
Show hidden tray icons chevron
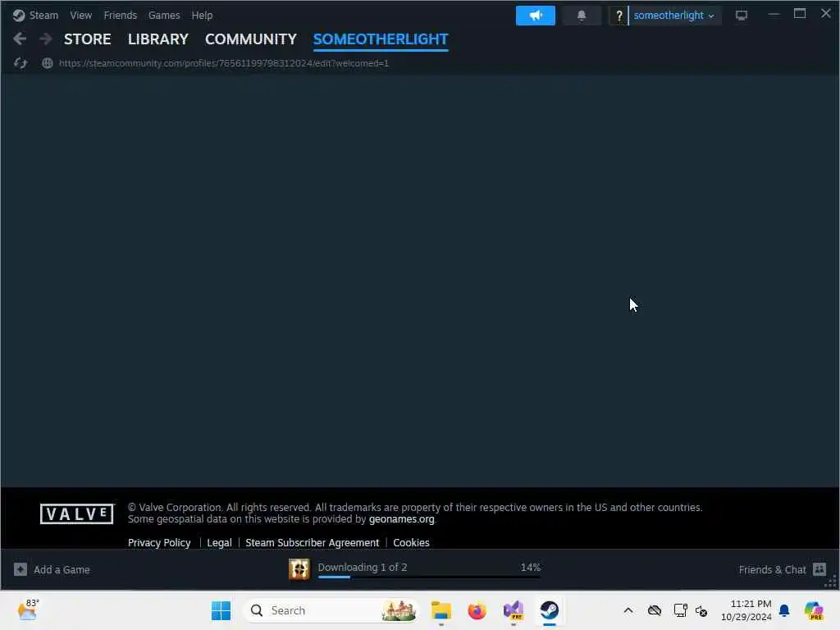tap(628, 610)
